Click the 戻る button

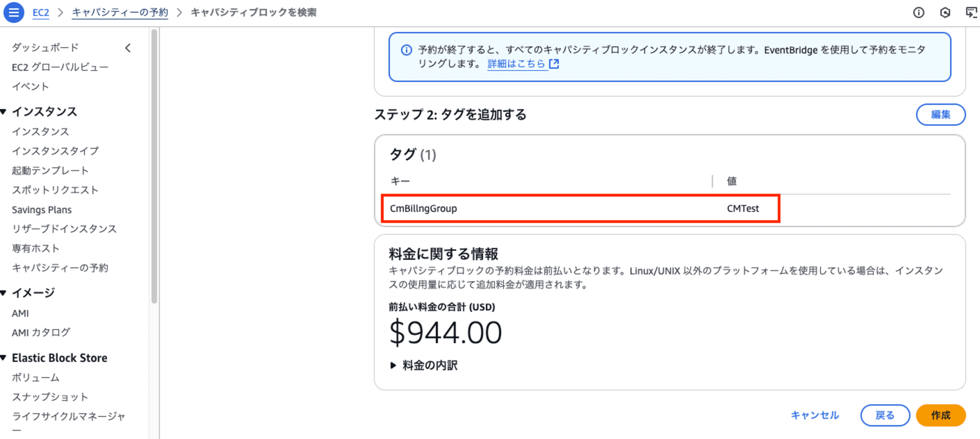point(885,415)
